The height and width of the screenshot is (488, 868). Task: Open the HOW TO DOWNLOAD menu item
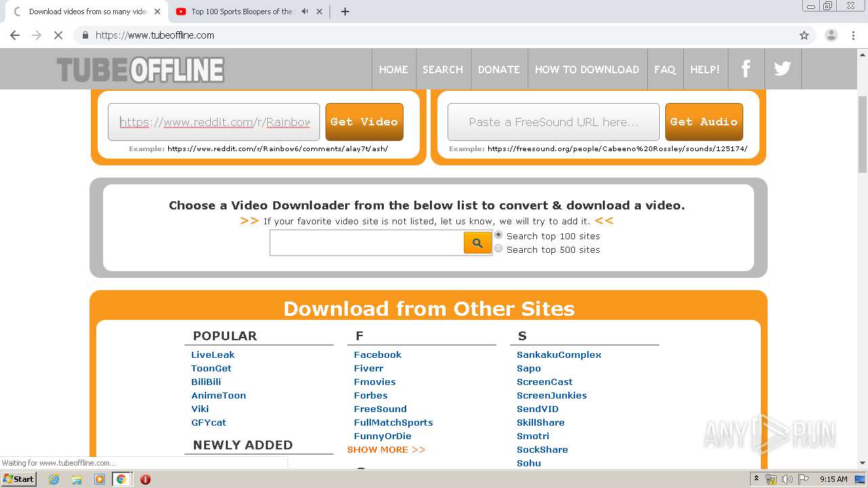(587, 69)
